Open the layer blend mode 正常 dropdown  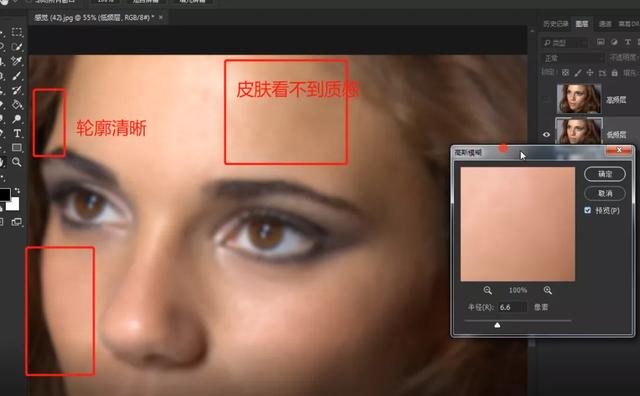coord(572,58)
